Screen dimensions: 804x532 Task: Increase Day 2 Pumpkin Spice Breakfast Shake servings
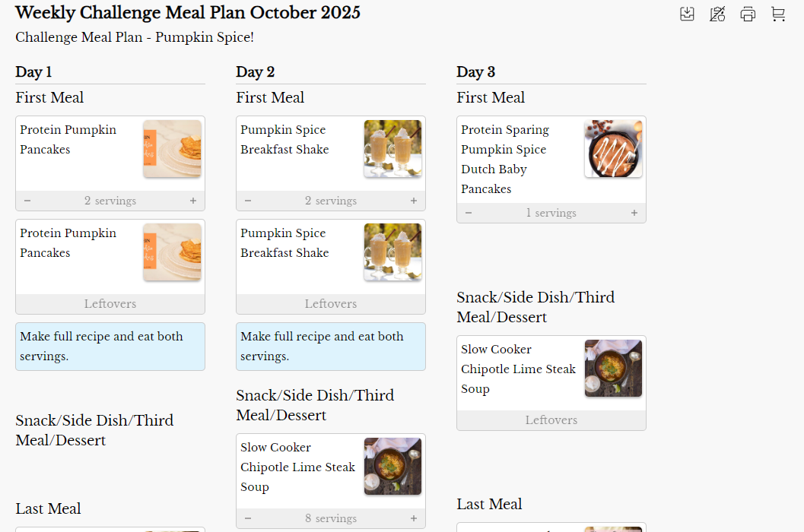(x=414, y=201)
